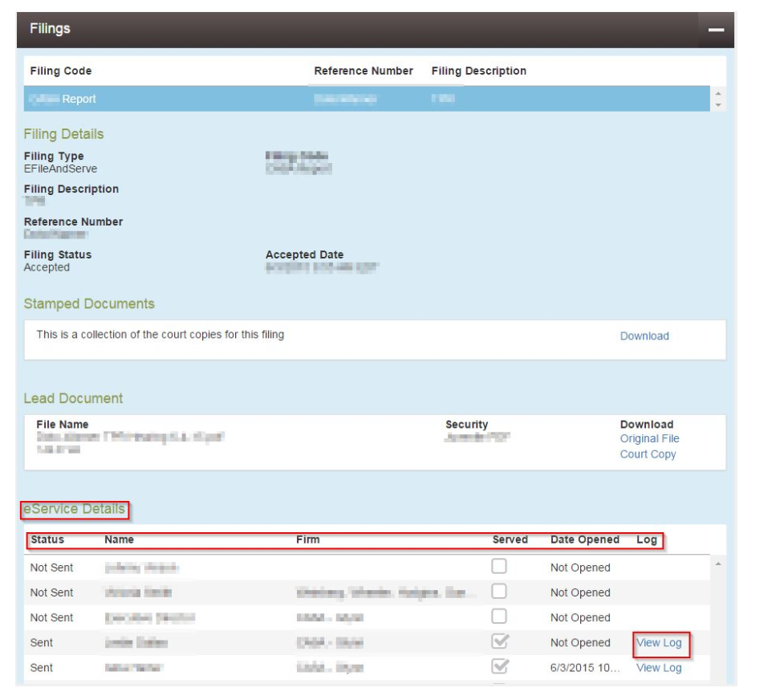
Task: Click the Lead Document section heading
Action: [x=73, y=398]
